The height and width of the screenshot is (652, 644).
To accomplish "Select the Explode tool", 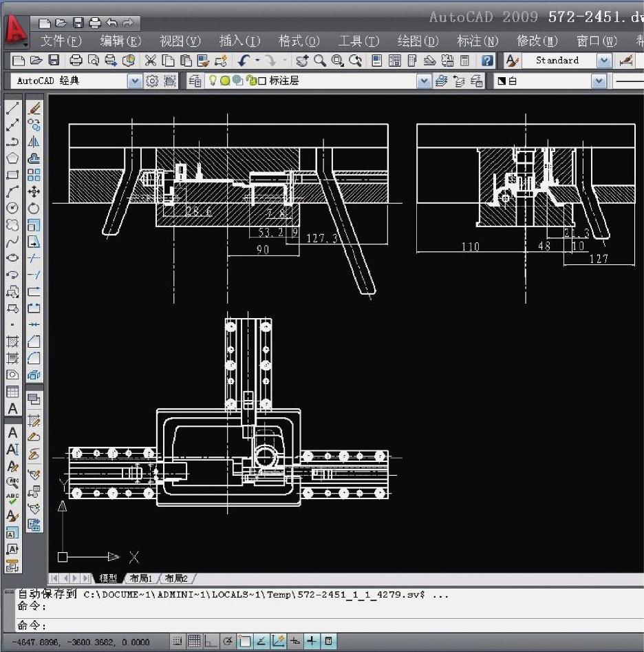I will [34, 375].
